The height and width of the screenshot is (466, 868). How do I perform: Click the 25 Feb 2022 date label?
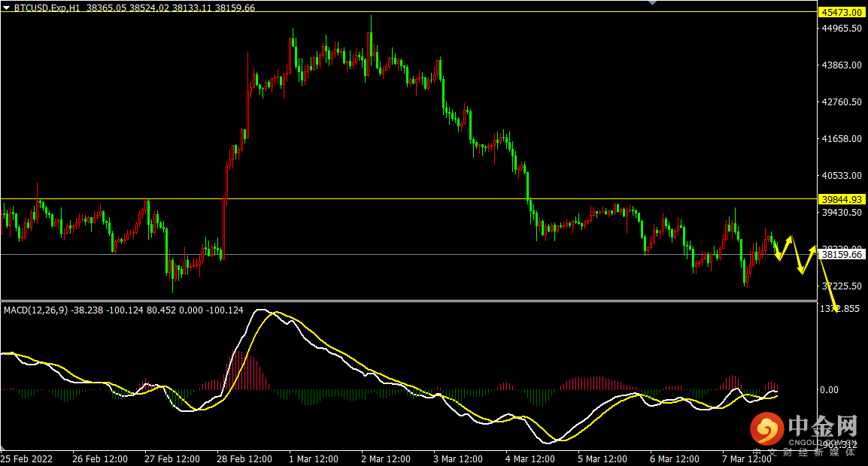pos(26,458)
